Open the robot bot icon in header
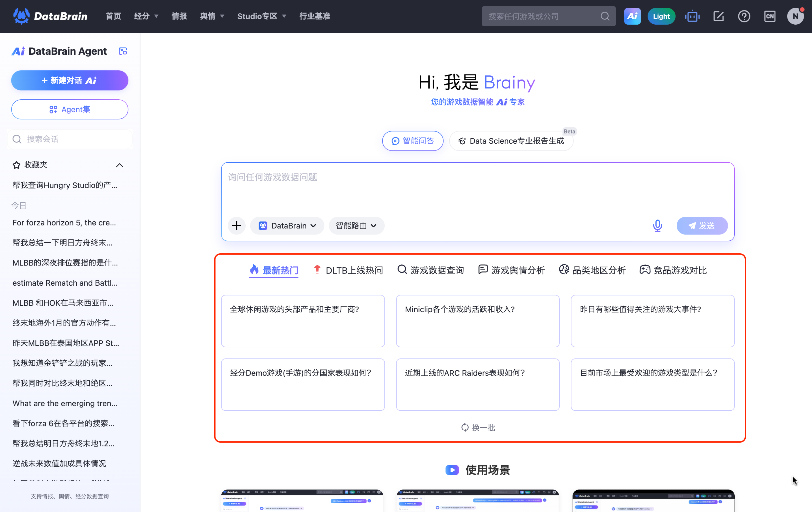 (x=692, y=16)
